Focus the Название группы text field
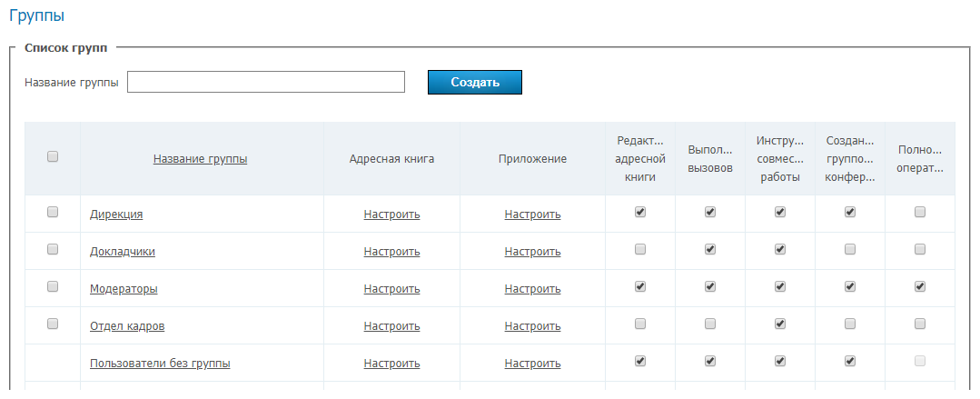The height and width of the screenshot is (399, 980). click(265, 82)
